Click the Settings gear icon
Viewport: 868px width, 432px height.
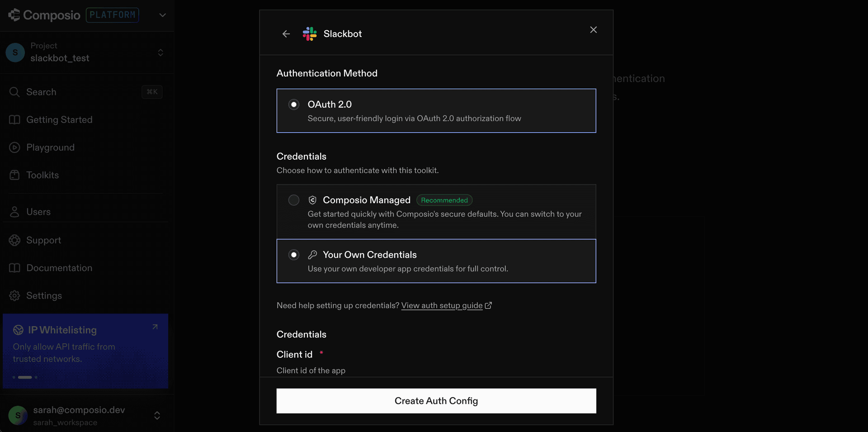pyautogui.click(x=14, y=295)
